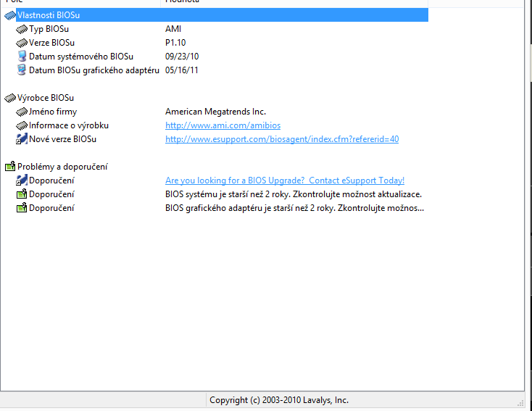The height and width of the screenshot is (411, 532).
Task: Click the Lavalys copyright status bar text
Action: click(x=278, y=400)
